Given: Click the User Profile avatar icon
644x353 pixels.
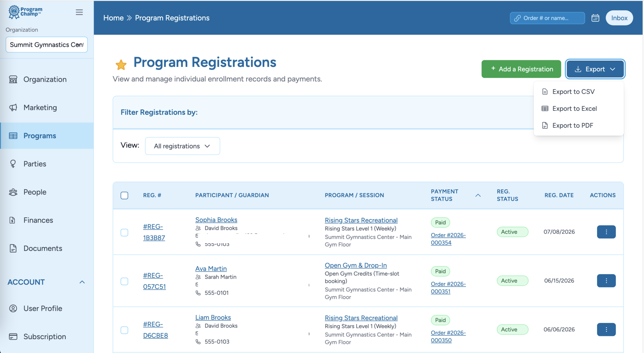Looking at the screenshot, I should pyautogui.click(x=13, y=309).
